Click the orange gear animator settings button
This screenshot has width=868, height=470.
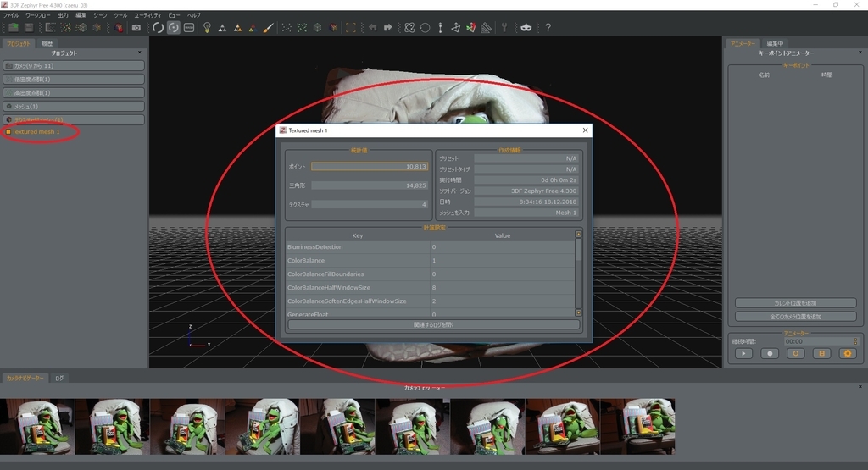tap(848, 353)
